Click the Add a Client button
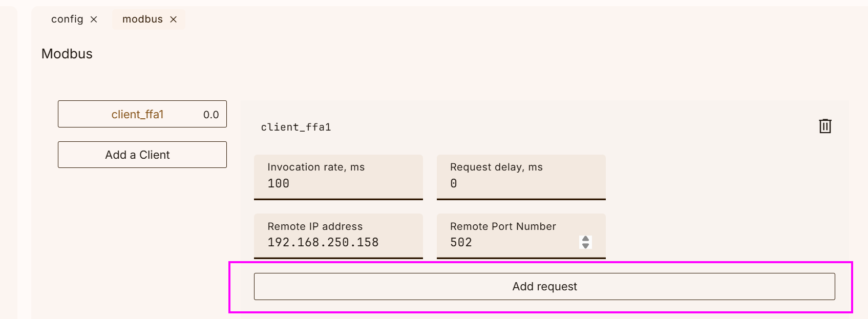The width and height of the screenshot is (868, 319). tap(142, 155)
